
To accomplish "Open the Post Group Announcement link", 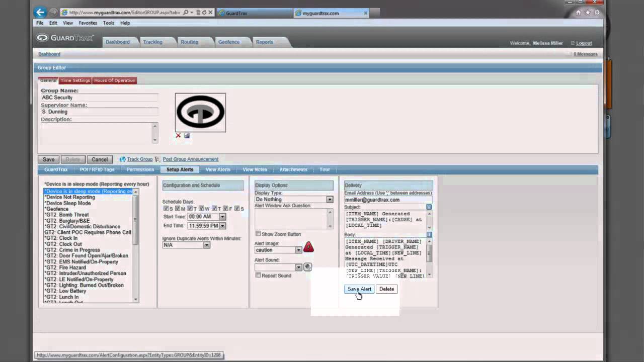I will pyautogui.click(x=191, y=159).
